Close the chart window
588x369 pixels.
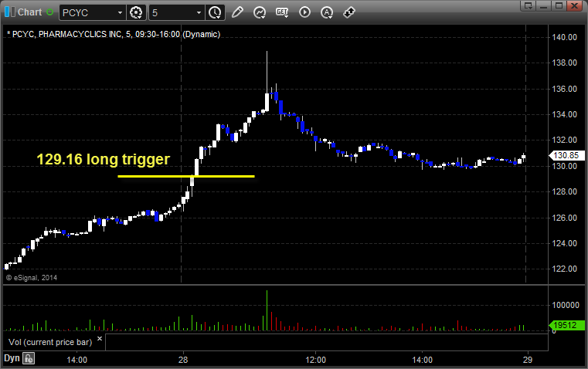(574, 5)
